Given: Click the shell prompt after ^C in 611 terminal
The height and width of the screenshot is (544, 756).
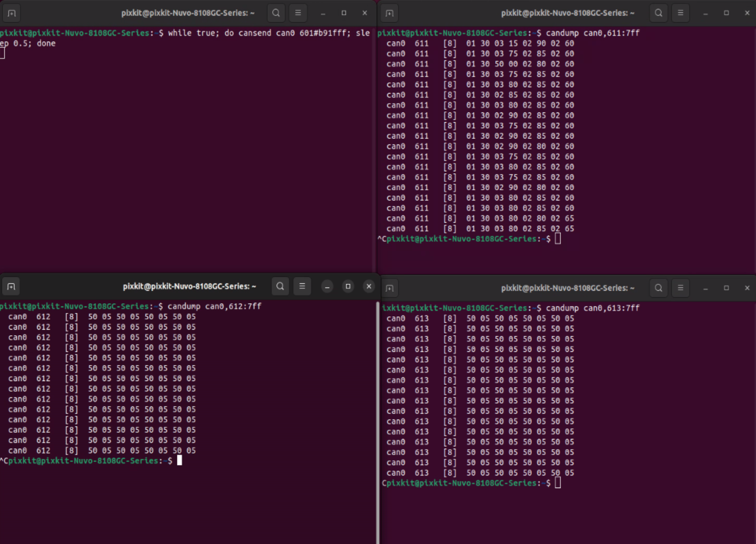Looking at the screenshot, I should pyautogui.click(x=469, y=239).
